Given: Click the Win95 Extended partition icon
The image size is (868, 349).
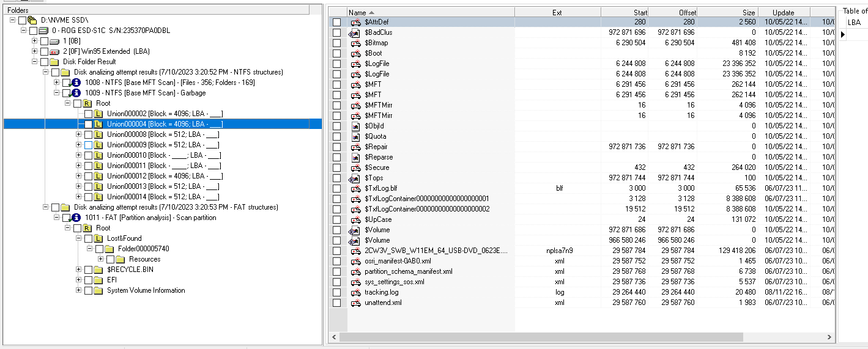Looking at the screenshot, I should [54, 51].
